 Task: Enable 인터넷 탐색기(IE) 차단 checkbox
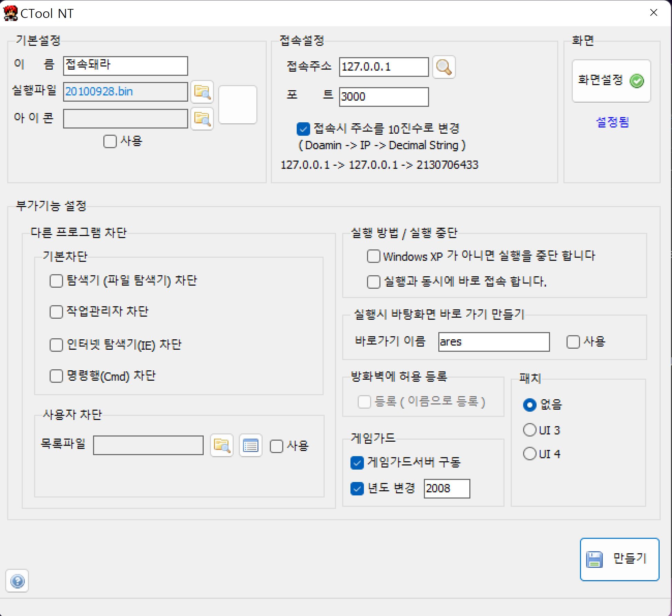[x=56, y=345]
